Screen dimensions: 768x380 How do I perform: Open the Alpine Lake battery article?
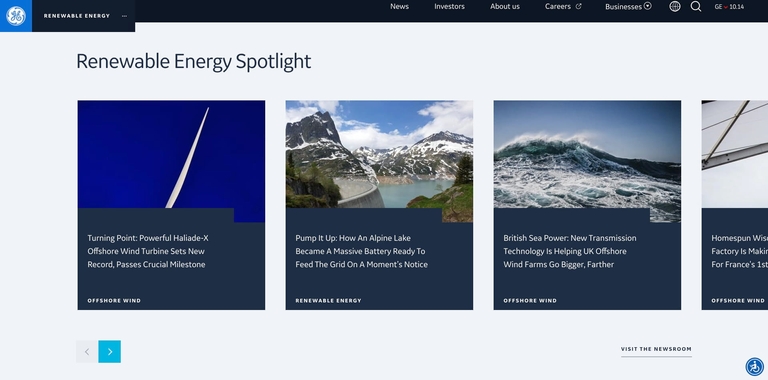361,251
